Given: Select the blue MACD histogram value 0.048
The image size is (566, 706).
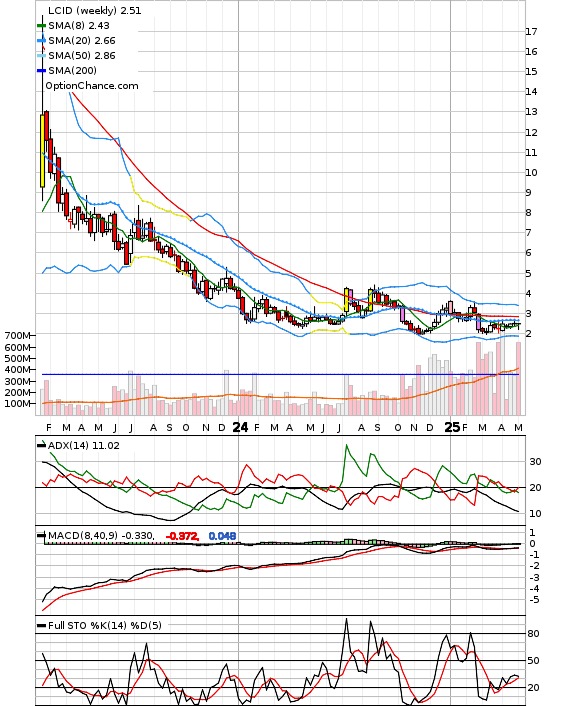Looking at the screenshot, I should [x=222, y=536].
